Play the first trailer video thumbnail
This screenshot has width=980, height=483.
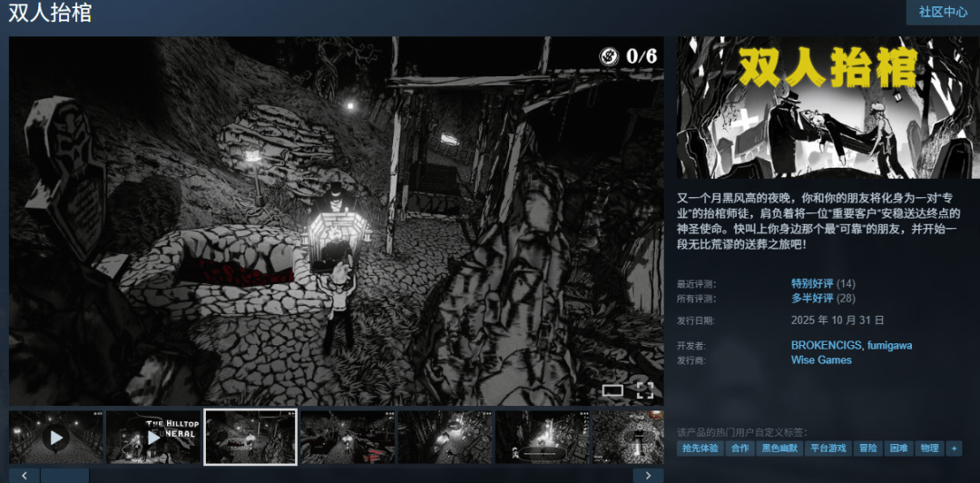[56, 438]
